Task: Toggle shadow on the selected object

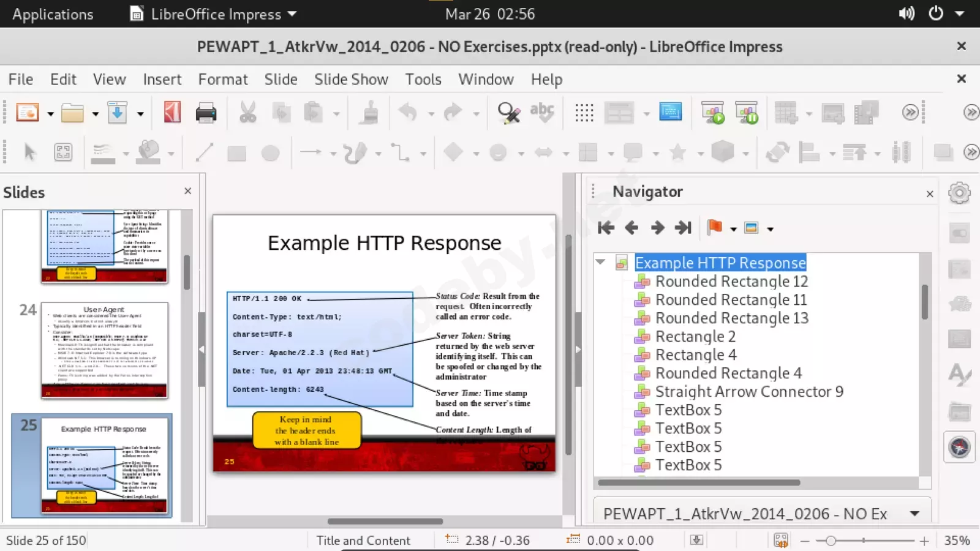Action: [943, 152]
